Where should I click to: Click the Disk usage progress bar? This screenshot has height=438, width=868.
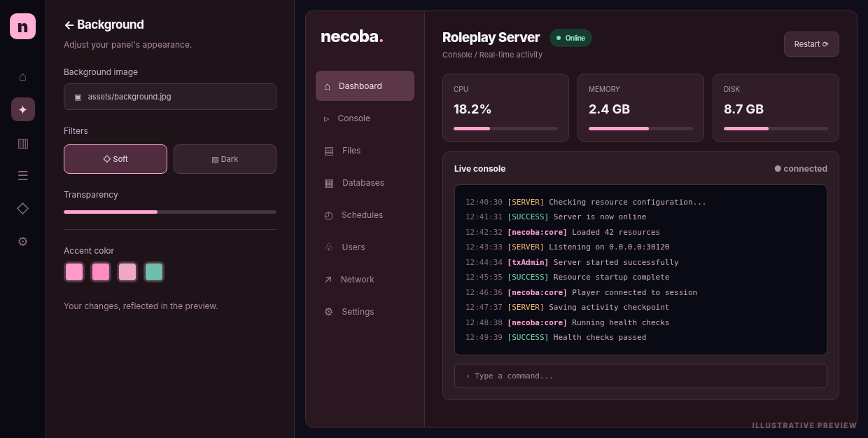776,129
